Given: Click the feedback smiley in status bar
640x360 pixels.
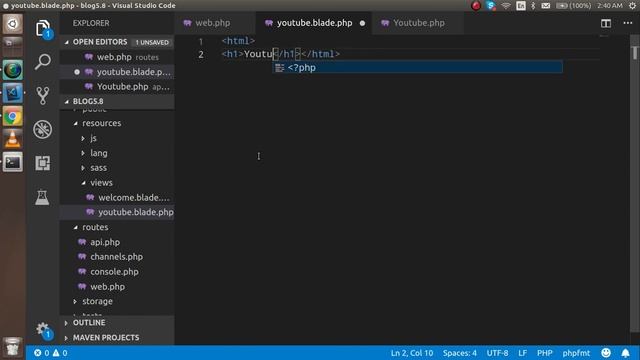Looking at the screenshot, I should point(606,353).
